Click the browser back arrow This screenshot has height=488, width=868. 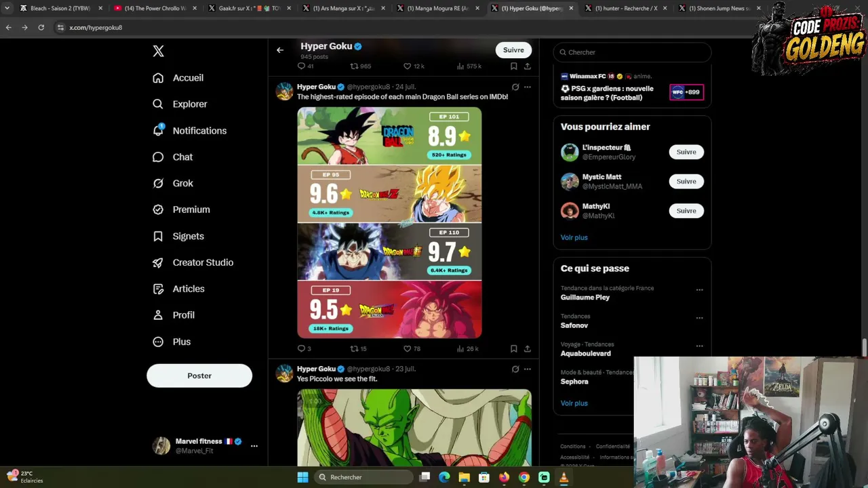(8, 28)
